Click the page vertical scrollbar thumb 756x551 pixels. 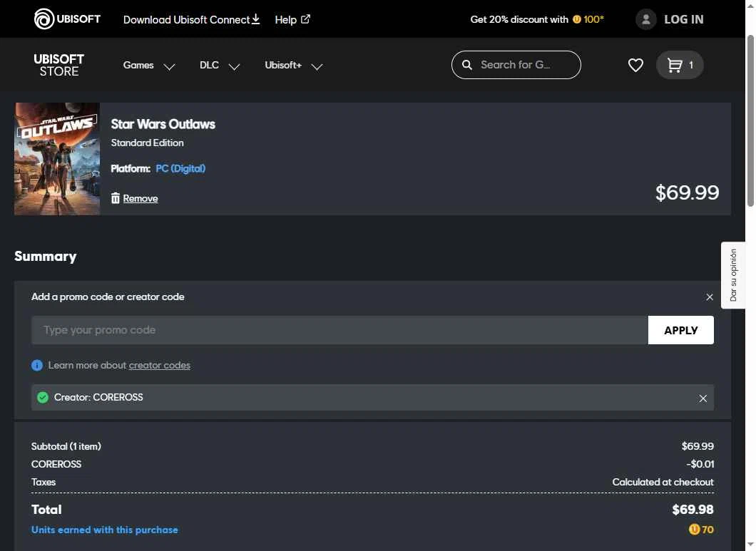pyautogui.click(x=750, y=120)
